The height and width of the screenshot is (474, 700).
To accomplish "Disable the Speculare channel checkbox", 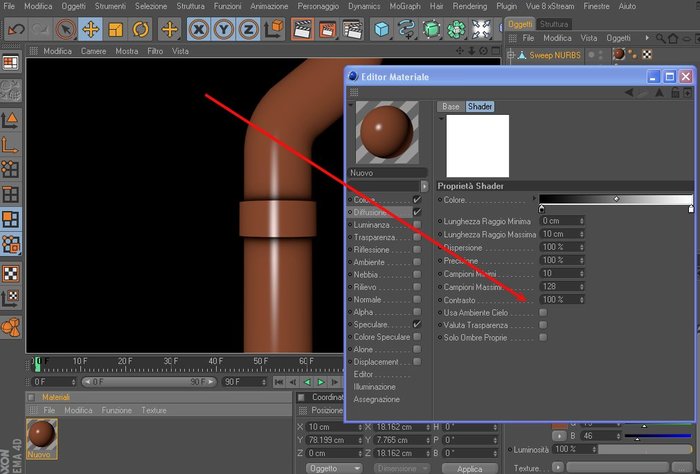I will (x=417, y=324).
